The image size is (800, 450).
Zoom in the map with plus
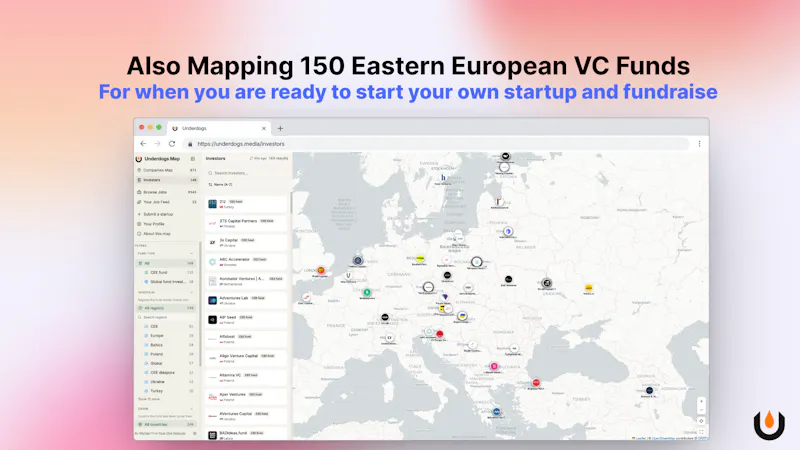tap(702, 402)
